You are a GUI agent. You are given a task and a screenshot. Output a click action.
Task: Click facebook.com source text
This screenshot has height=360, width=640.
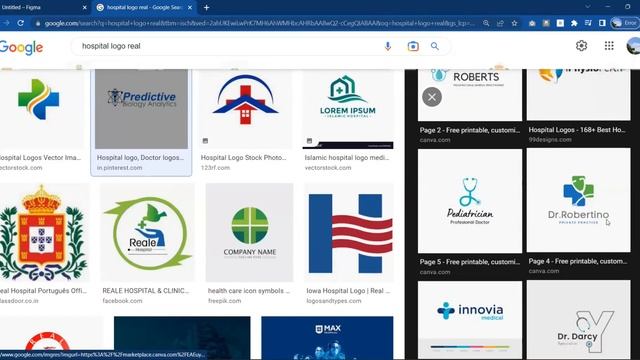click(122, 301)
